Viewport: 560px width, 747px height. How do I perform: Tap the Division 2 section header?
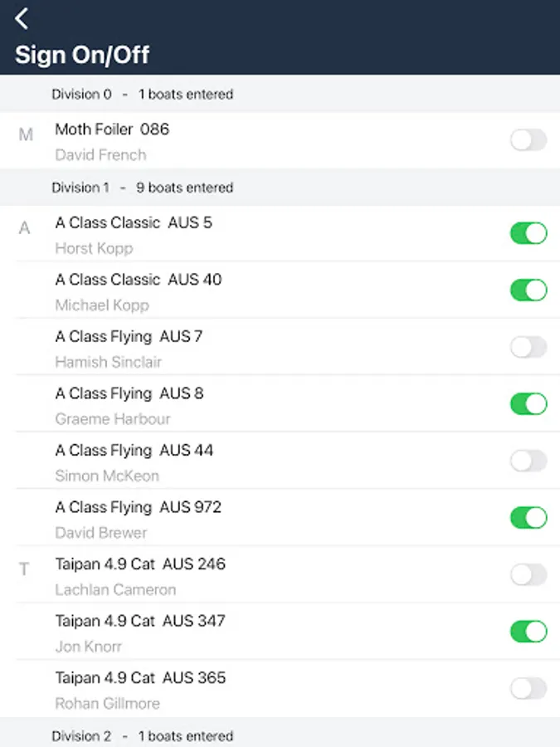point(142,736)
